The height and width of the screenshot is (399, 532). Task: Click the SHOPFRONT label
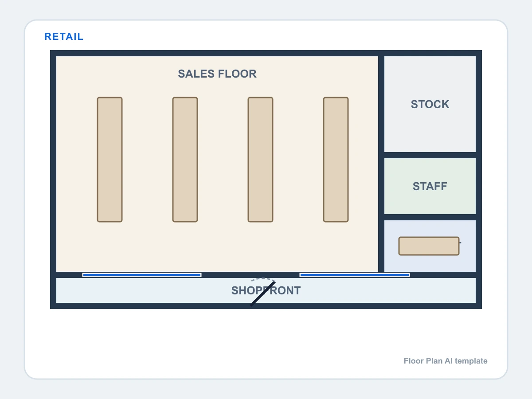pyautogui.click(x=266, y=290)
